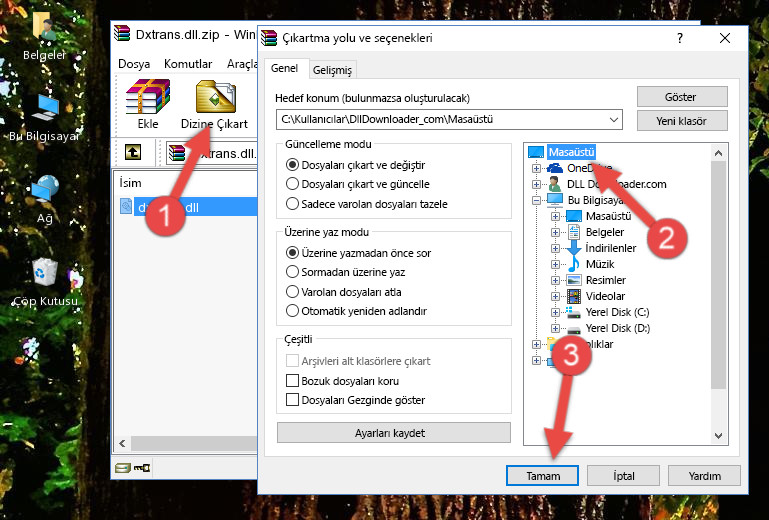Open the Komutlar menu in WinRAR

(188, 64)
